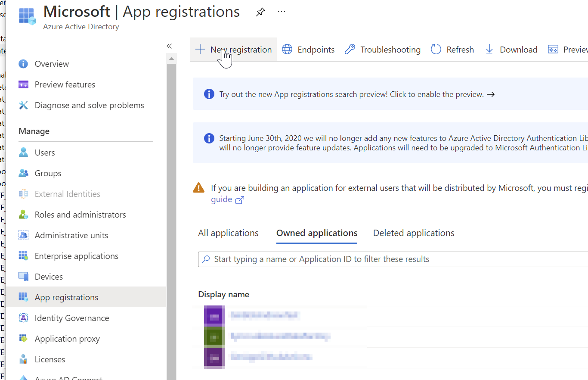This screenshot has width=588, height=380.
Task: Click the Display name column header
Action: tap(223, 294)
